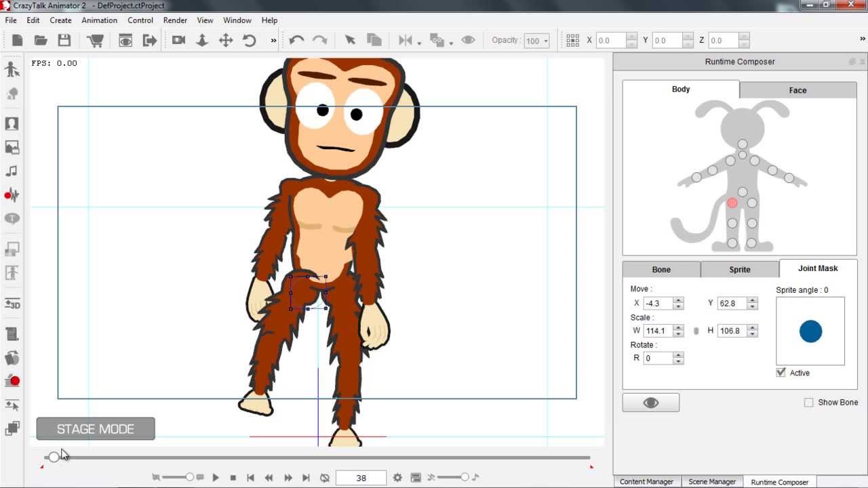
Task: Toggle the Active checkbox
Action: pyautogui.click(x=781, y=373)
